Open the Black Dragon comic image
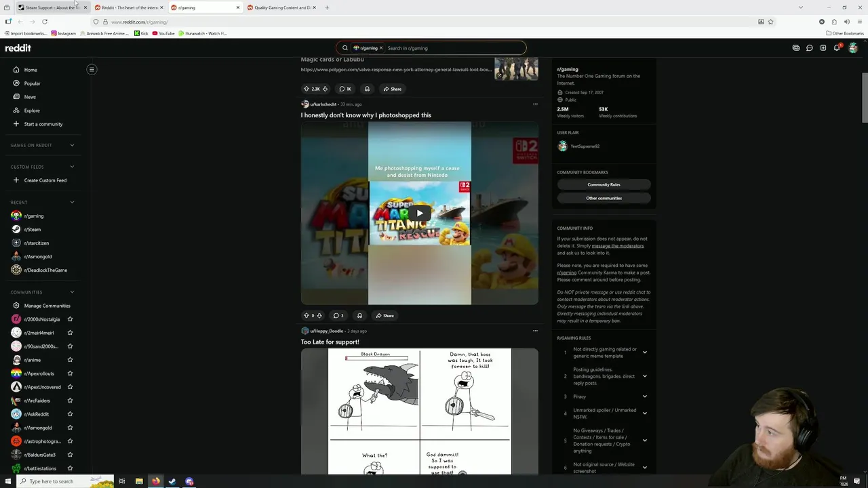 click(420, 411)
